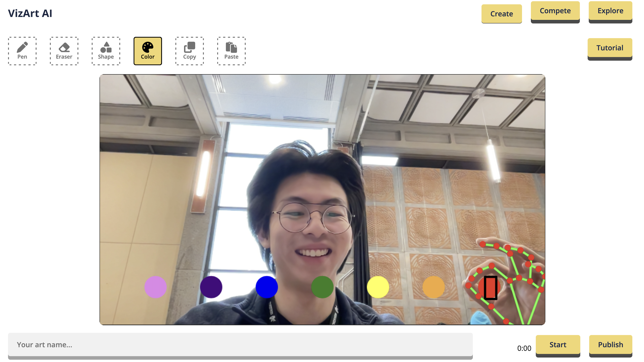Pick the green color circle

(x=322, y=287)
